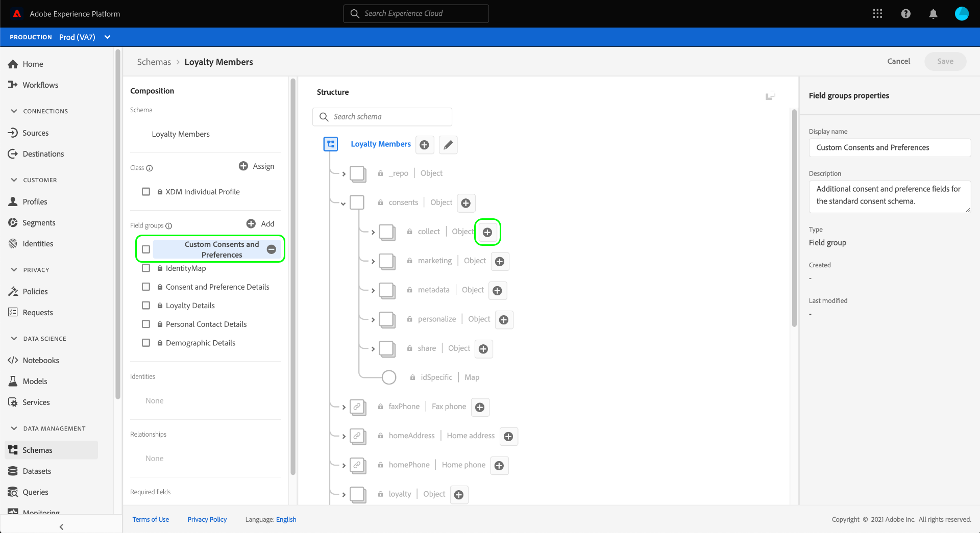Select the Loyalty Members schema root icon

(331, 144)
